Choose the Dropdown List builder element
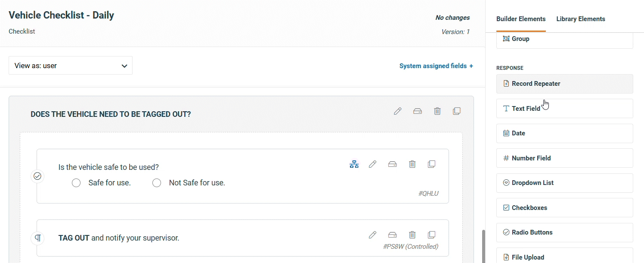Image resolution: width=644 pixels, height=263 pixels. (564, 183)
